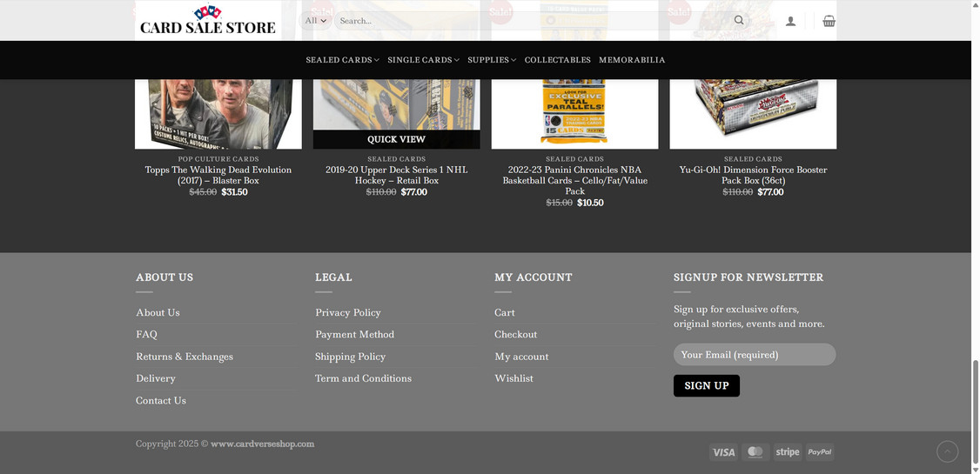Open the Upper Deck Series 1 NHL title
This screenshot has height=474, width=980.
(x=396, y=176)
